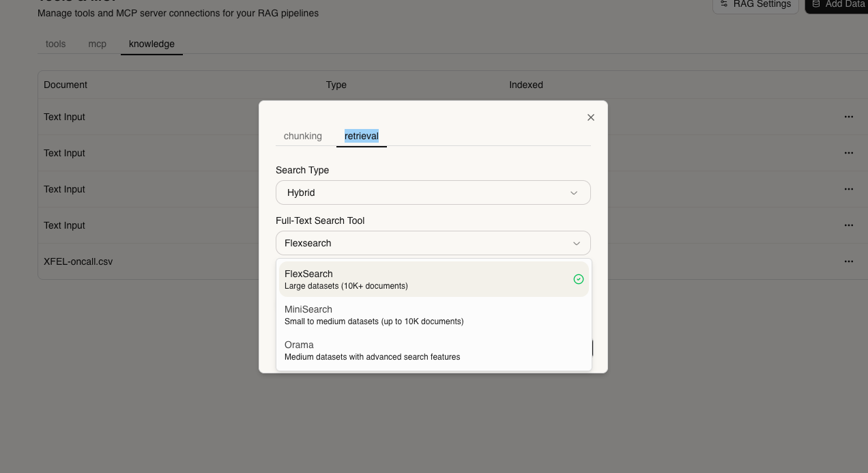Viewport: 868px width, 473px height.
Task: Open the Full-Text Search Tool dropdown
Action: click(x=433, y=243)
